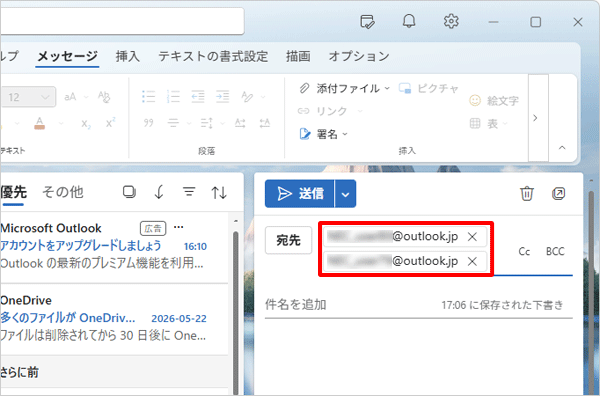This screenshot has width=600, height=396.
Task: Open the font color dropdown arrow
Action: [61, 124]
